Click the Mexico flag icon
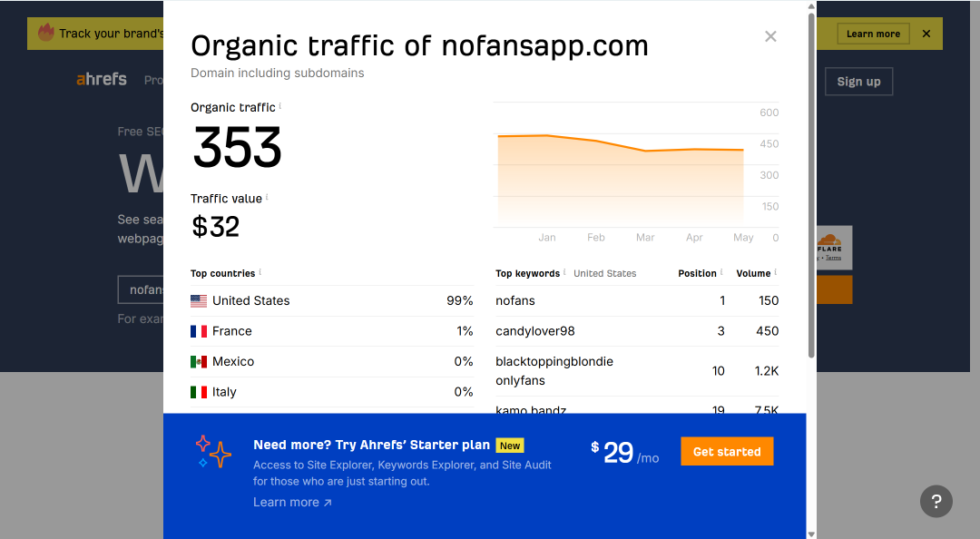The image size is (980, 539). pos(199,361)
